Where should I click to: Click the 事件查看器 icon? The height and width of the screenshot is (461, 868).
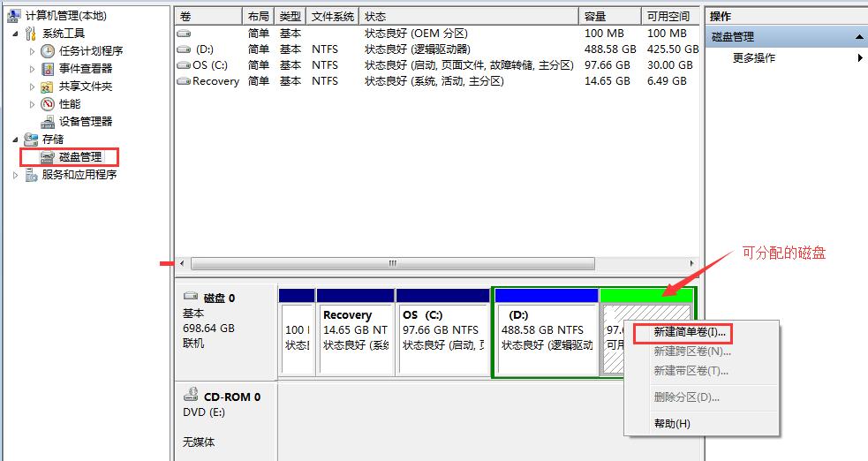[x=49, y=69]
